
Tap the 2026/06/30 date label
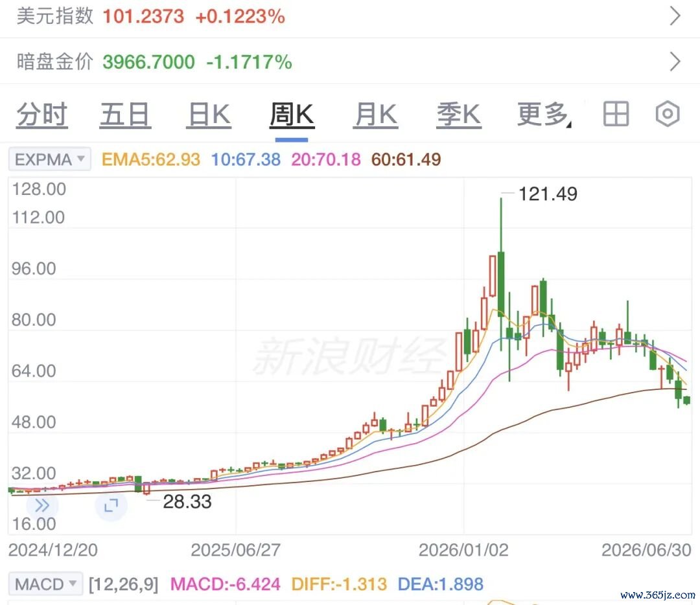[x=646, y=550]
